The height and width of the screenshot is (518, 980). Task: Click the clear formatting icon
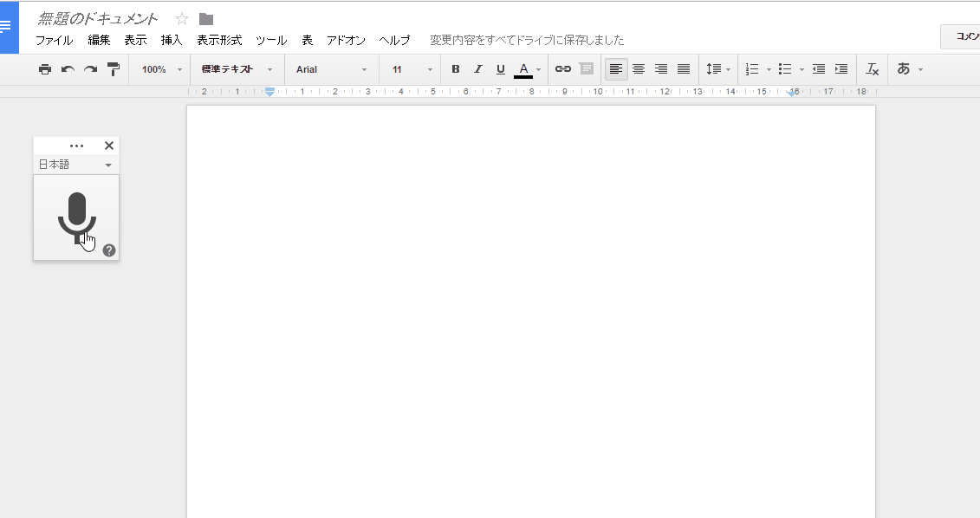tap(872, 68)
